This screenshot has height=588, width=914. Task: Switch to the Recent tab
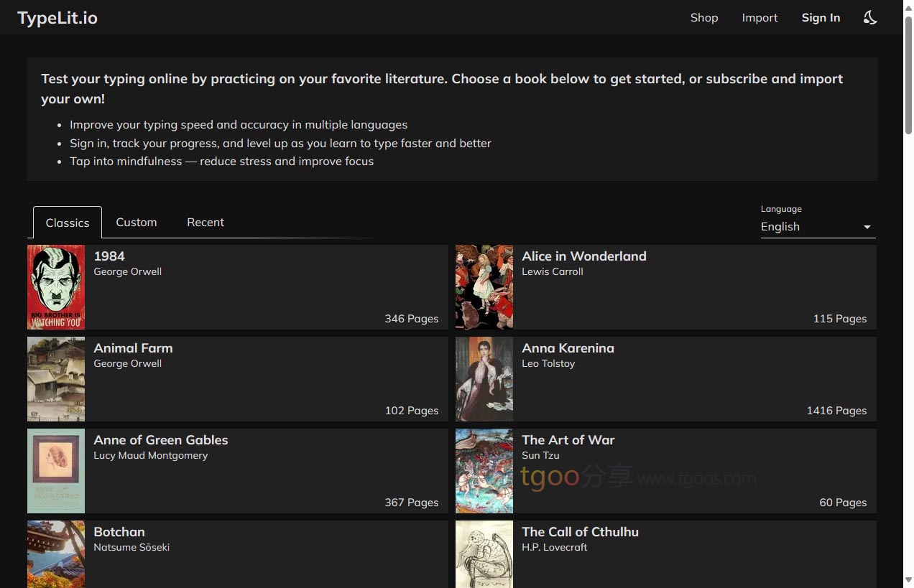click(206, 223)
